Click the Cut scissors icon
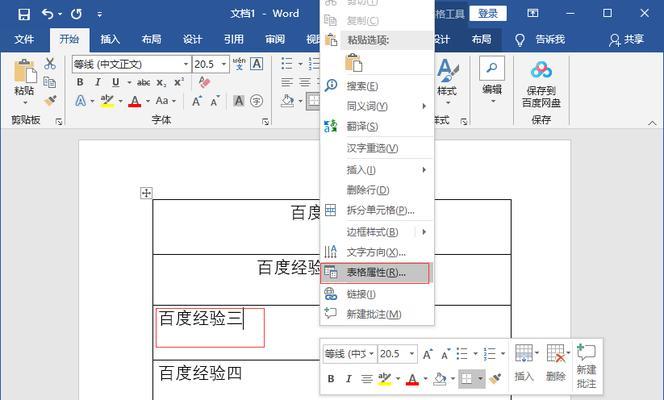The height and width of the screenshot is (400, 664). click(50, 64)
